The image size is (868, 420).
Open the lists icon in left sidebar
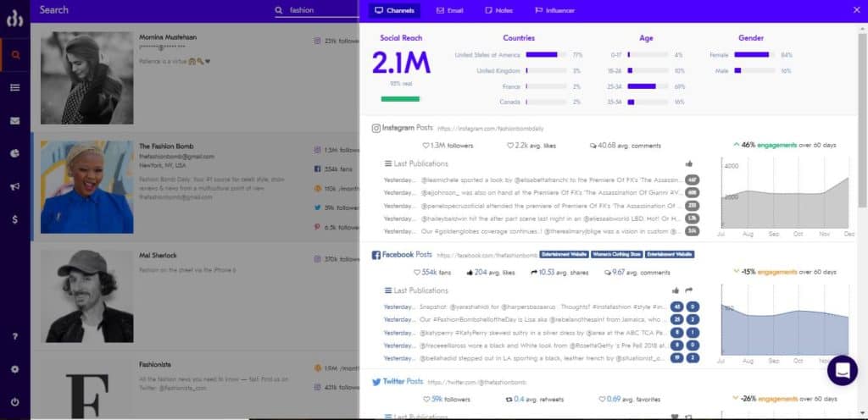[15, 87]
